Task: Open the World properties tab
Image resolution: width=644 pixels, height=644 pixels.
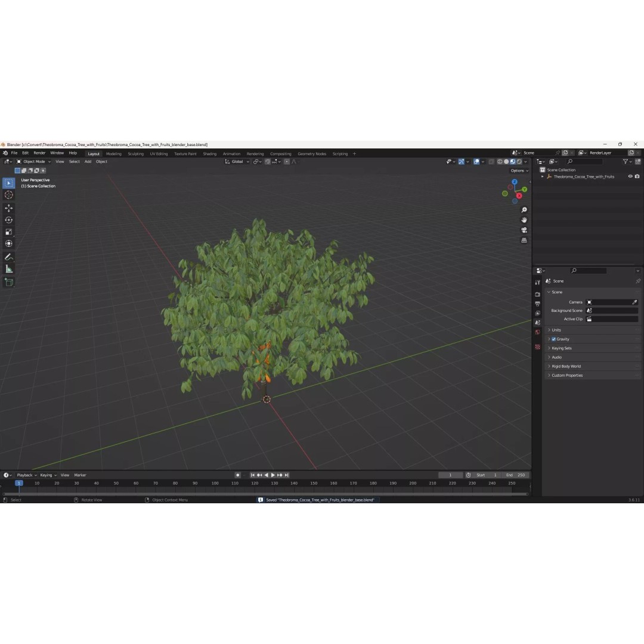Action: [x=537, y=332]
